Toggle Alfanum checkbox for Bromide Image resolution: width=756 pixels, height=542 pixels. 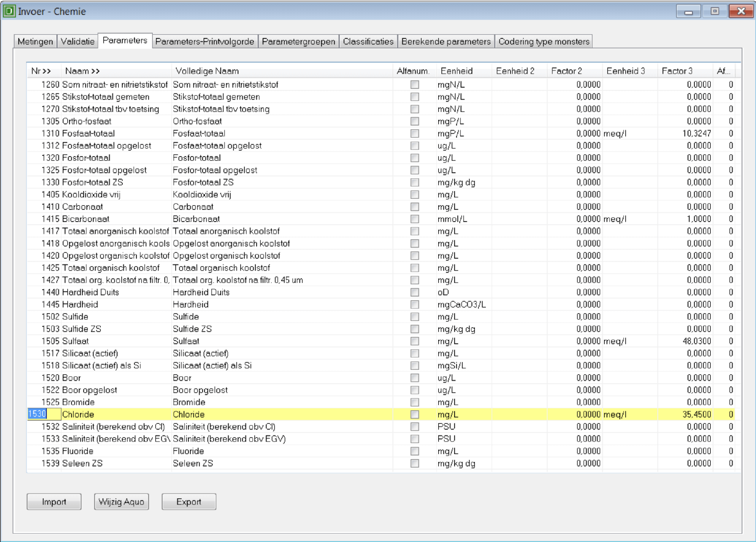[x=415, y=402]
